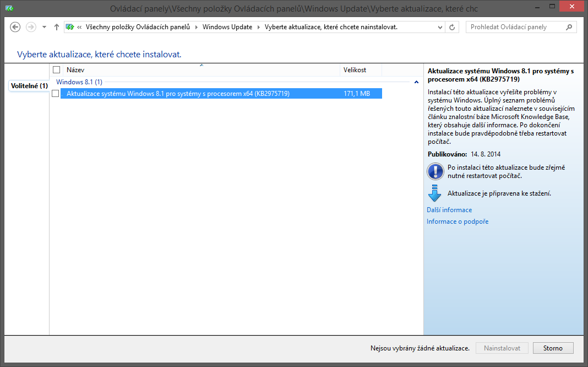Expand arrow after Všechny položky Ovládacích panelů
588x367 pixels.
tap(196, 28)
